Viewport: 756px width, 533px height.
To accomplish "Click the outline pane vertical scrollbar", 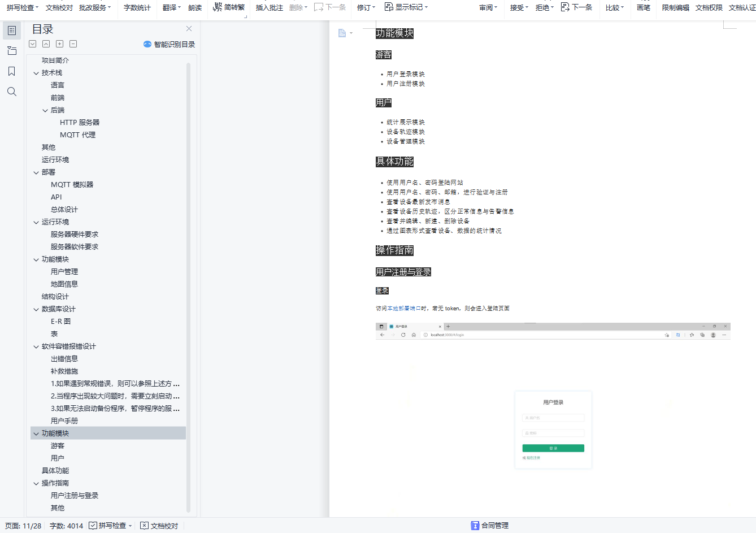I will click(189, 287).
